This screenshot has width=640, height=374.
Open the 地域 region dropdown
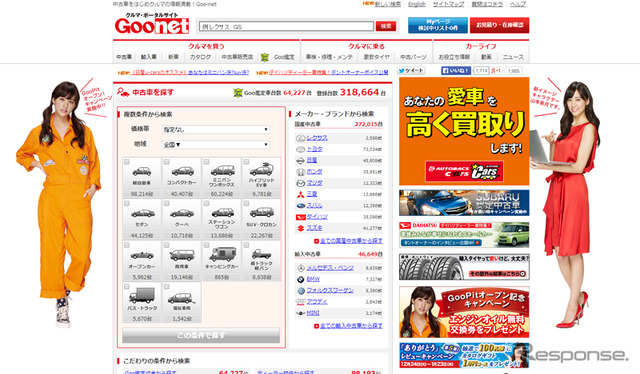coord(216,145)
